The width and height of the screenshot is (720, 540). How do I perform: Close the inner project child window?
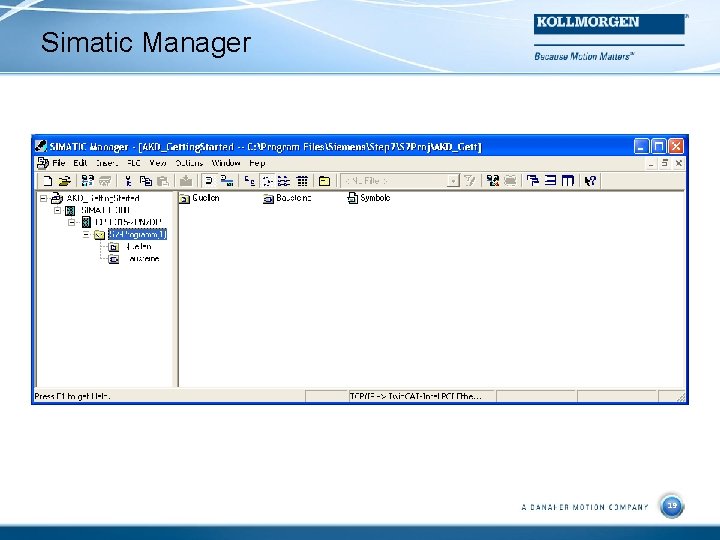point(679,163)
